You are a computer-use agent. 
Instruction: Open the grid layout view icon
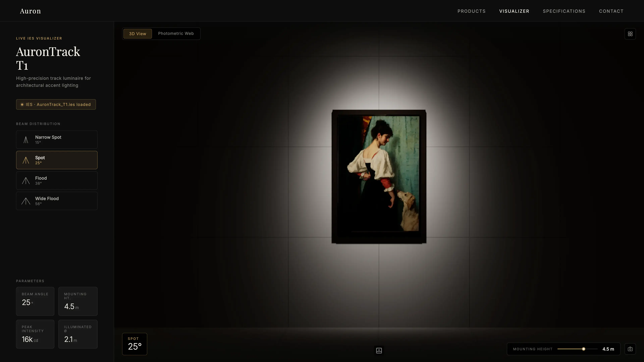coord(630,34)
